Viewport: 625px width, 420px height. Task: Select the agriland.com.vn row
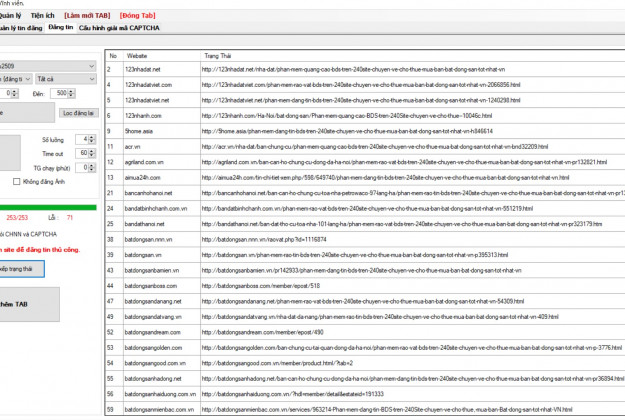pos(365,162)
